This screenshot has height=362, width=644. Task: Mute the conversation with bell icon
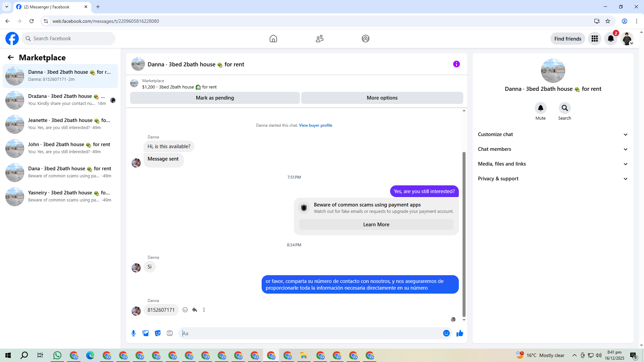[541, 108]
